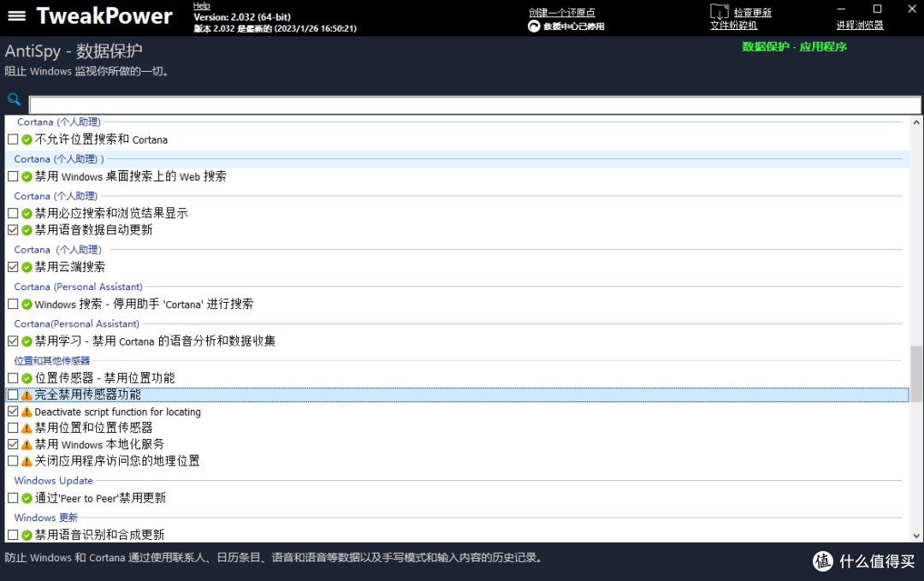Click warning icon beside 关闭应用程序访问您的地理位置

click(27, 461)
